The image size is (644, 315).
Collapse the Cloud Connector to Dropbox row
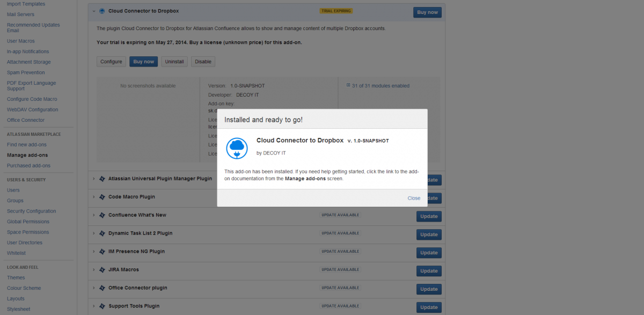click(x=93, y=11)
